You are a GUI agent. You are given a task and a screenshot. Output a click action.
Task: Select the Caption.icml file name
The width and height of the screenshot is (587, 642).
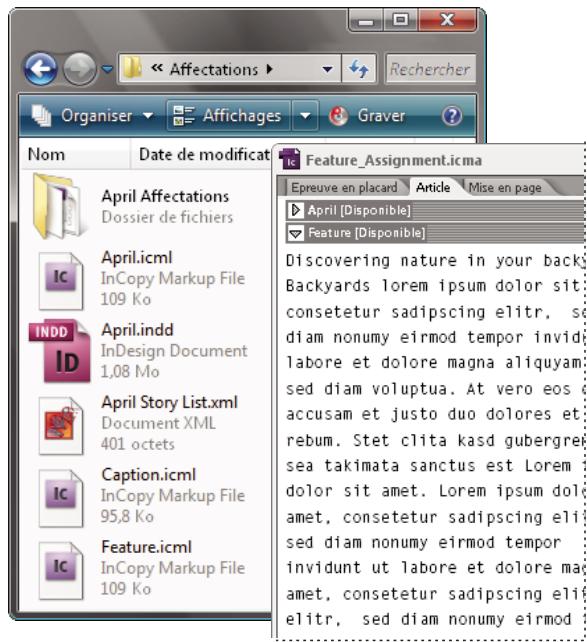[x=149, y=475]
